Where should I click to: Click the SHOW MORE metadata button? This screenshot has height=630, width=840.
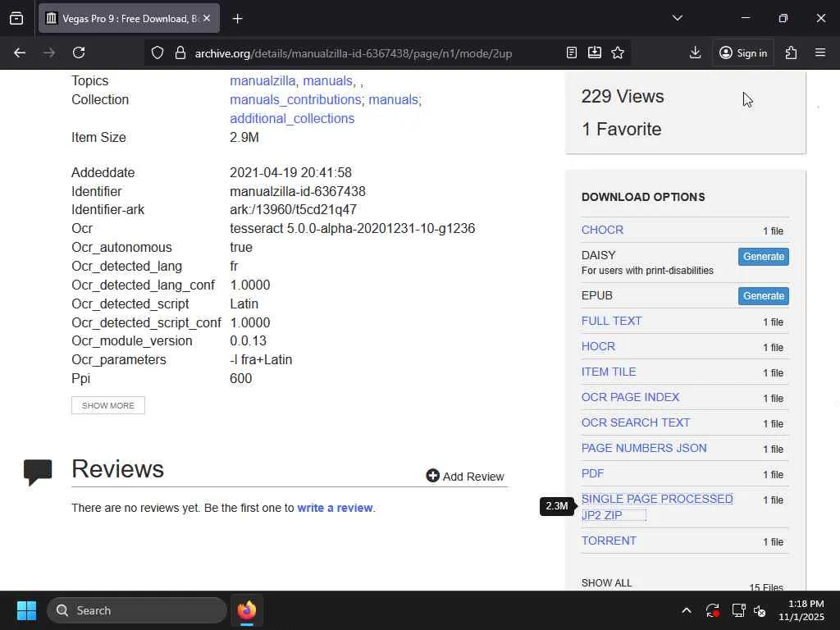pos(108,405)
